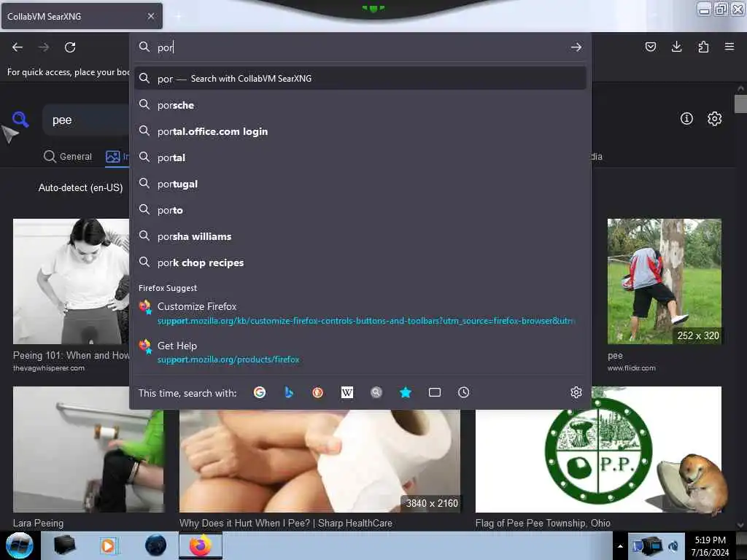Search this time with Google

(260, 392)
